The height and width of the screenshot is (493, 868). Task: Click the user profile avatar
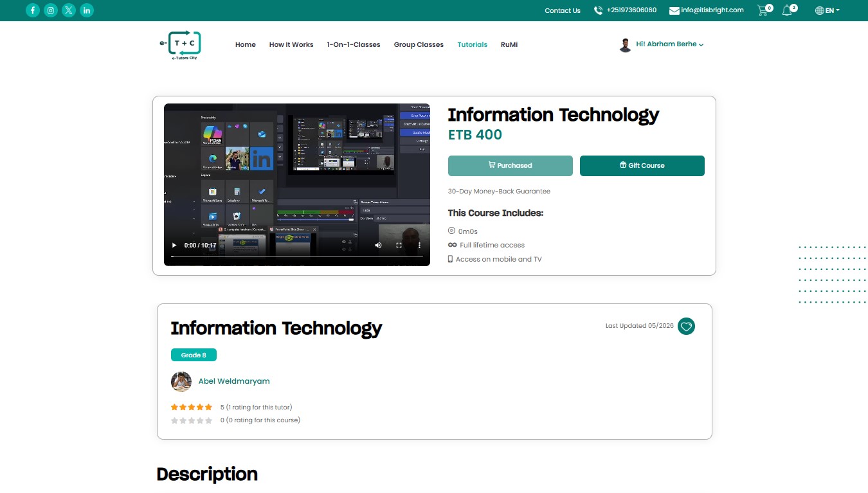[625, 45]
